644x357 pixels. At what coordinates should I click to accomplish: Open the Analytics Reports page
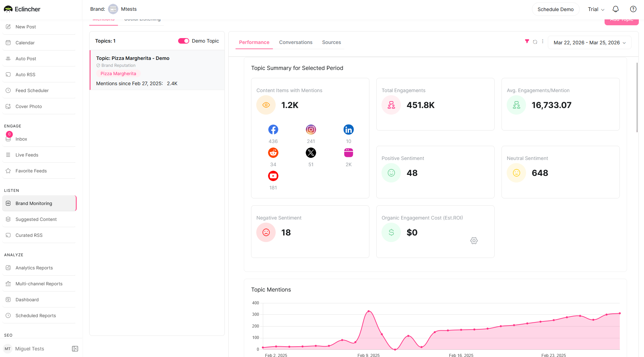(x=34, y=268)
